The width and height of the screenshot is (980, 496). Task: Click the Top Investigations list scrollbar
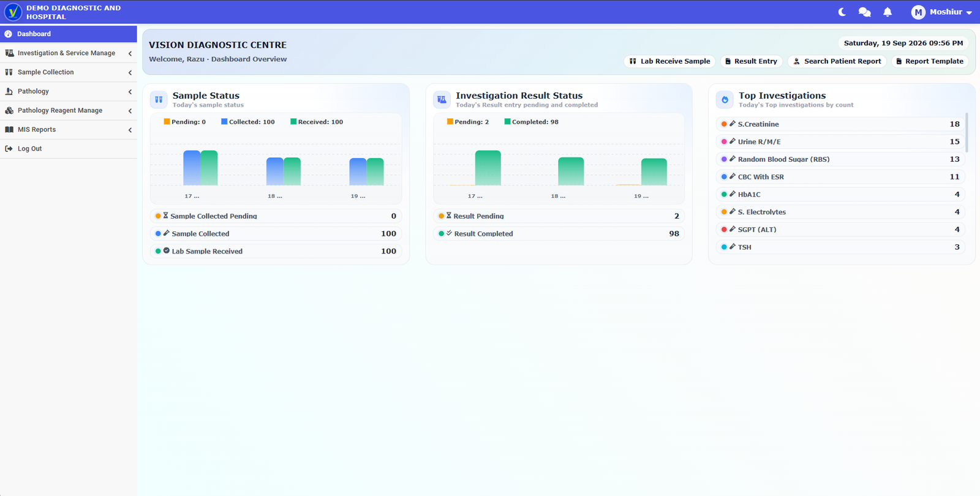(x=967, y=132)
